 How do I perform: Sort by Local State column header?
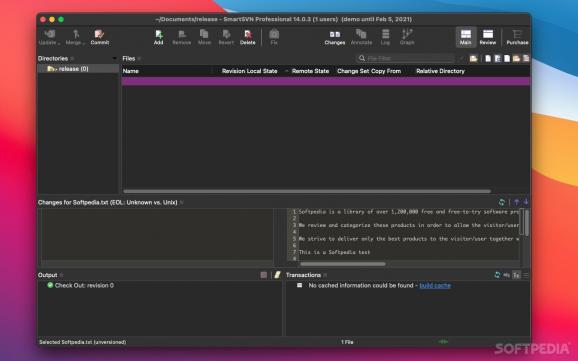[263, 71]
